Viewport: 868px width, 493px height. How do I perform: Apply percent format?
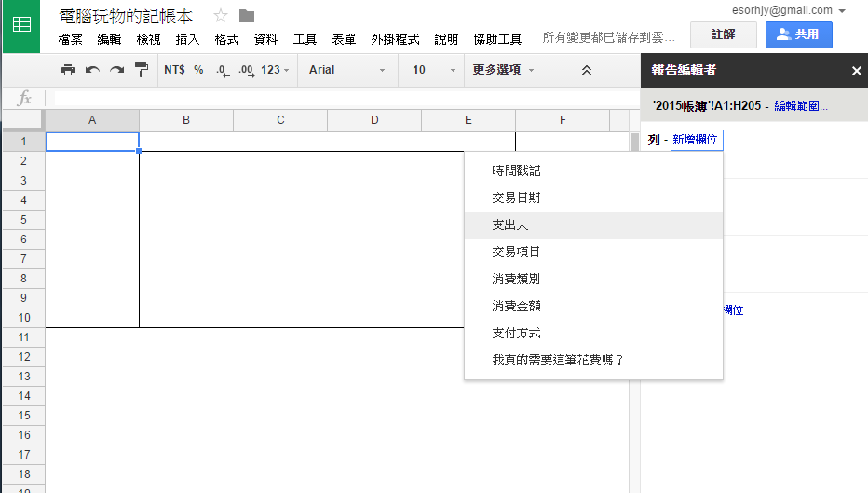coord(198,70)
